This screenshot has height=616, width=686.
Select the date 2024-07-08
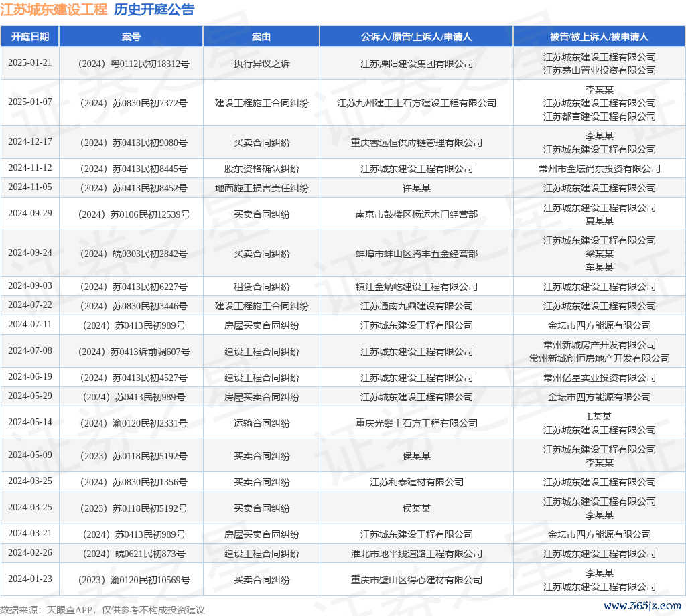(29, 351)
